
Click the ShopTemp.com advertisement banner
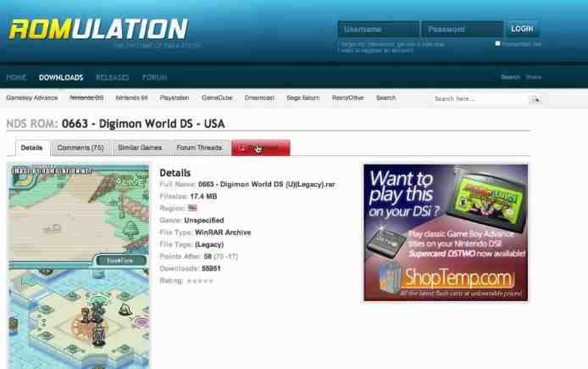pyautogui.click(x=446, y=232)
